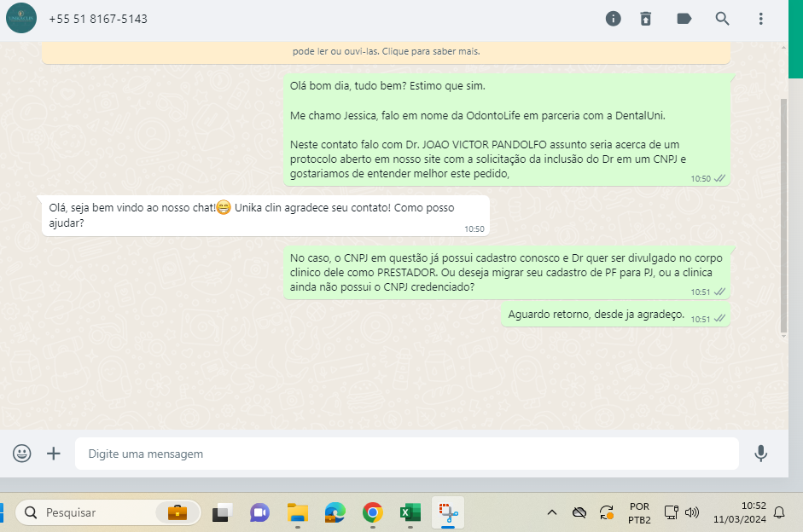Click the network tray icon
The height and width of the screenshot is (532, 803).
[671, 512]
